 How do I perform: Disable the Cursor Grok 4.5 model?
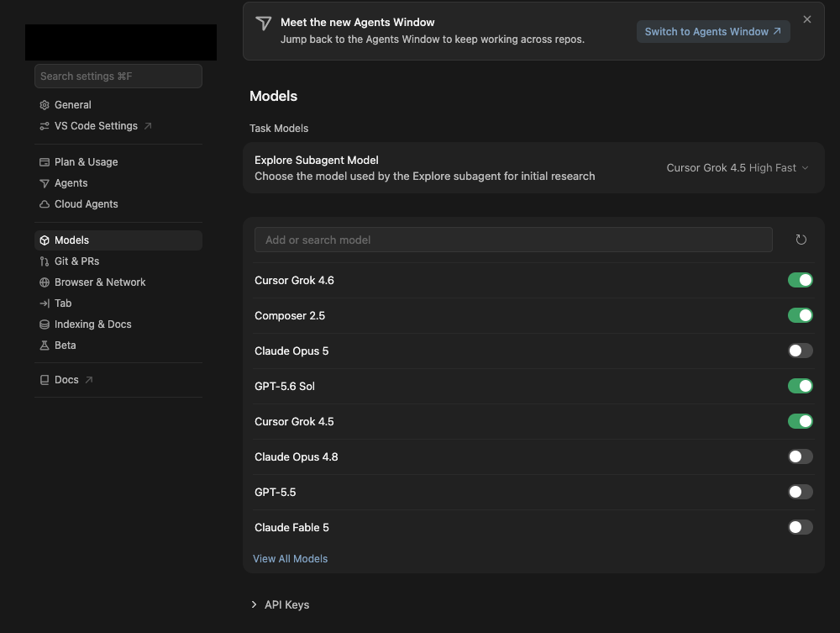click(801, 421)
